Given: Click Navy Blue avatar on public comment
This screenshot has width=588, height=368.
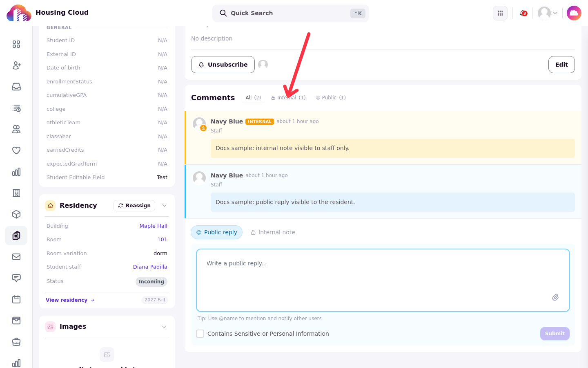Looking at the screenshot, I should (199, 178).
